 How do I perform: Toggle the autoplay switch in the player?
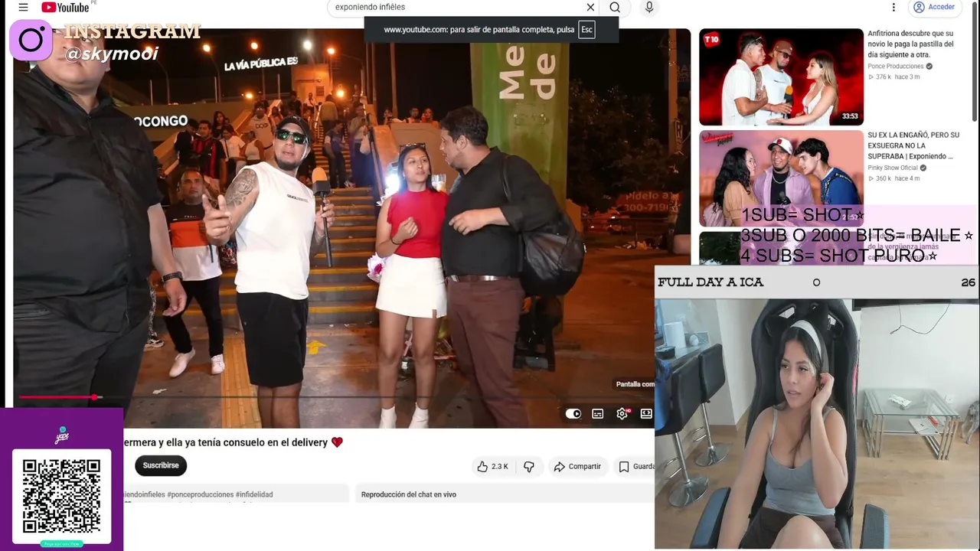click(x=573, y=414)
